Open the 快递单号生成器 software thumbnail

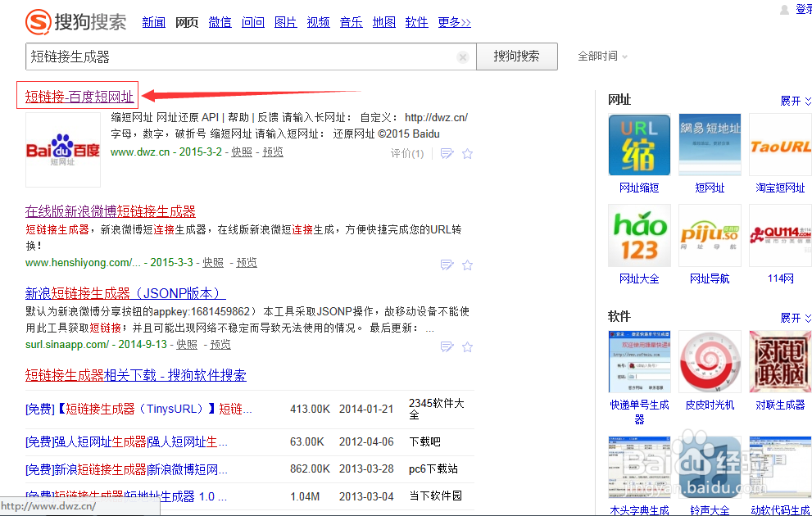click(x=639, y=361)
